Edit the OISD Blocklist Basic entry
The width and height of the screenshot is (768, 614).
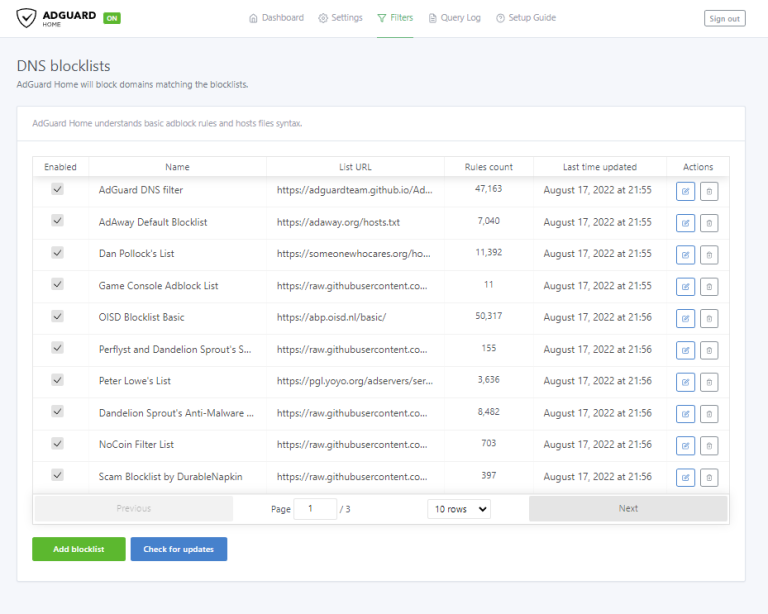tap(685, 318)
